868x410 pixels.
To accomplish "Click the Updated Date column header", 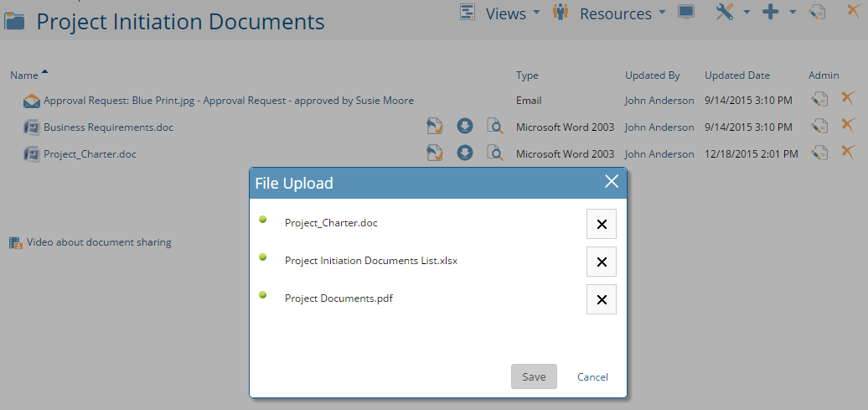I will (x=736, y=75).
